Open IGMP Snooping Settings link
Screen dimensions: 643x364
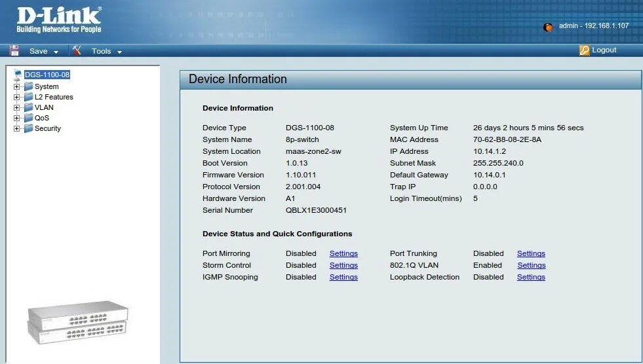pos(343,277)
